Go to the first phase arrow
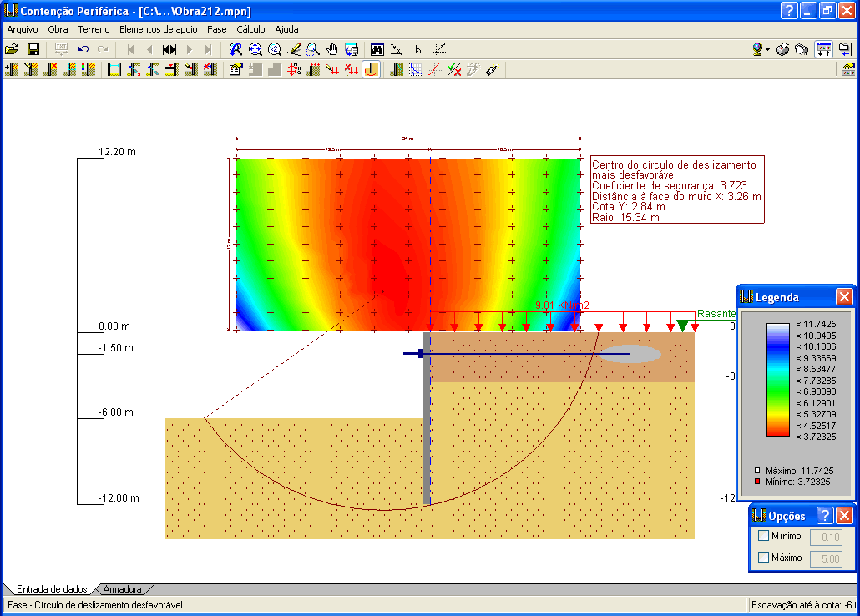 point(131,50)
